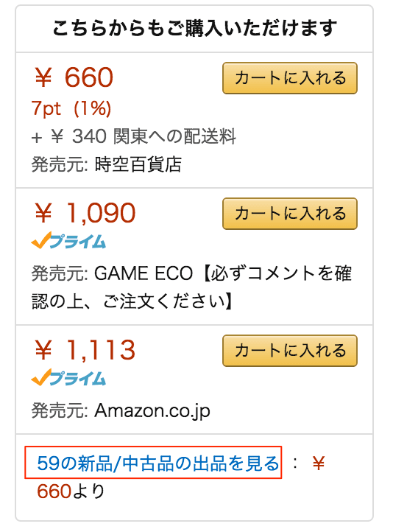Click the こちらからもご購入いただけます header
393x532 pixels.
(194, 28)
